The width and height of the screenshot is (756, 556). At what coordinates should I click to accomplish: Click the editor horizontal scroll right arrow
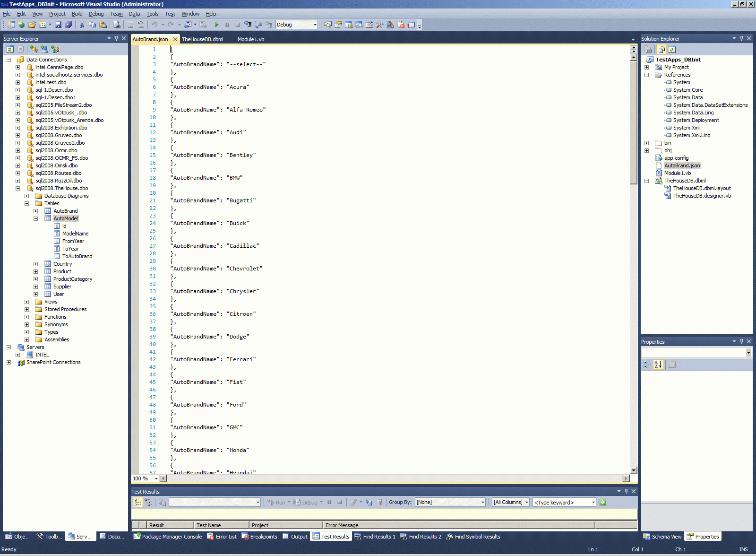coord(626,478)
